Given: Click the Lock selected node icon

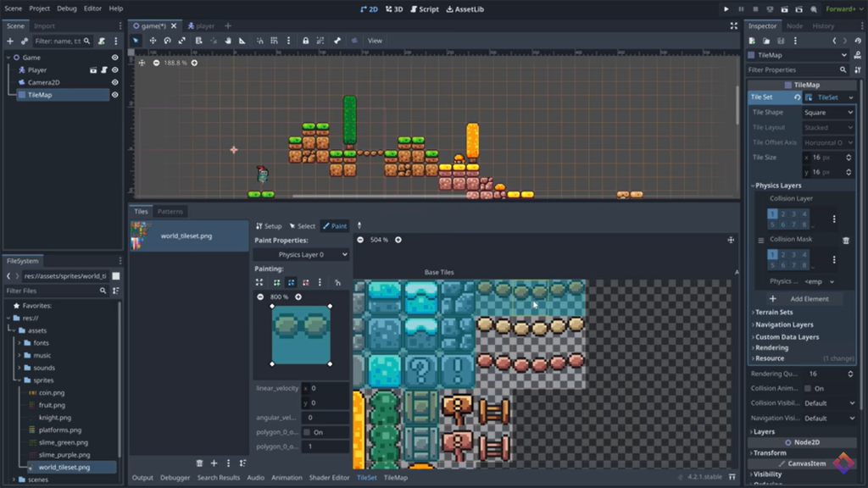Looking at the screenshot, I should coord(305,41).
